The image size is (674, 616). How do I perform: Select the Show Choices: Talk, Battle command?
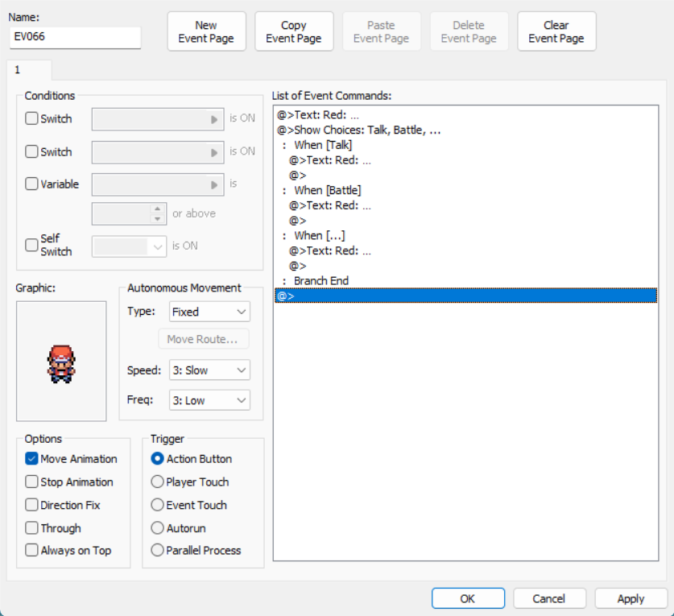[465, 130]
